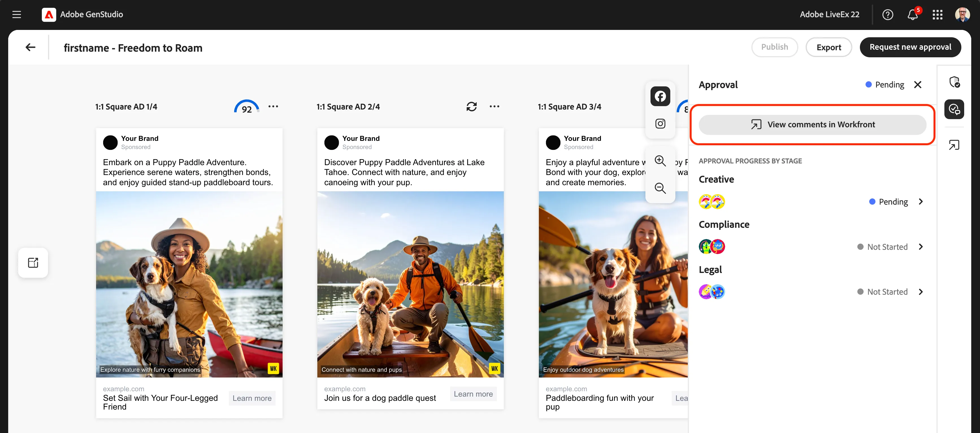Click the Legal stage approver avatars
The height and width of the screenshot is (433, 980).
tap(712, 292)
